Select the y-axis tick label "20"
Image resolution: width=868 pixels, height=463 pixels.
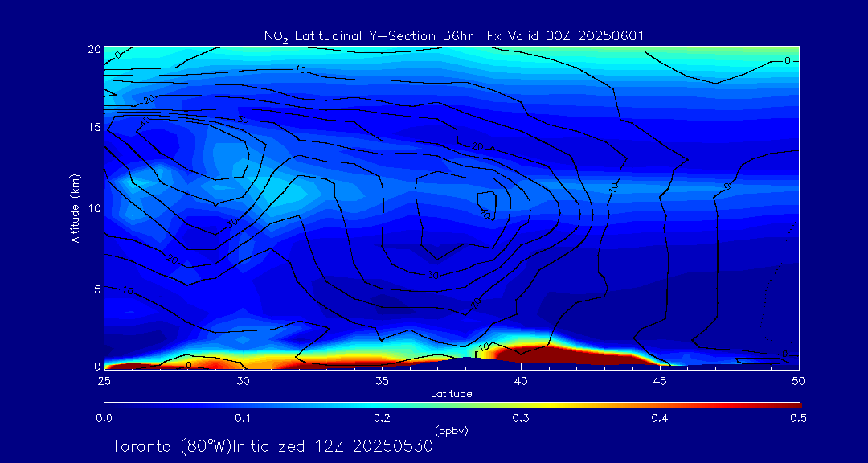[93, 49]
